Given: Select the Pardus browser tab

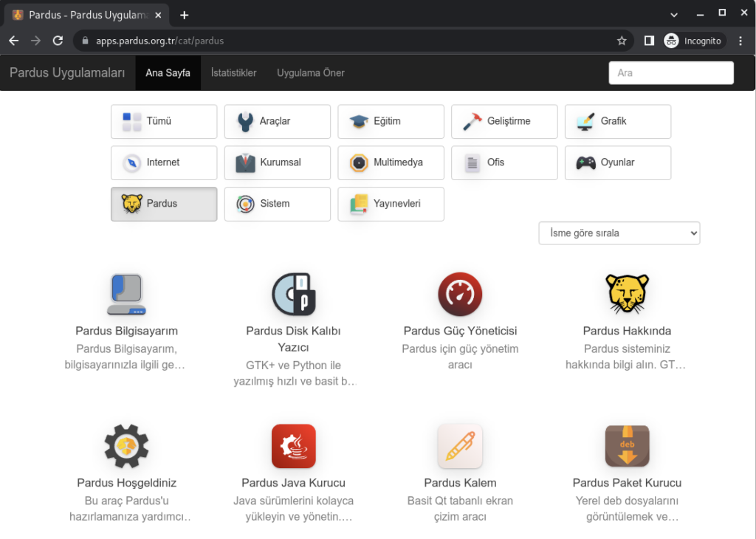Looking at the screenshot, I should pos(87,15).
